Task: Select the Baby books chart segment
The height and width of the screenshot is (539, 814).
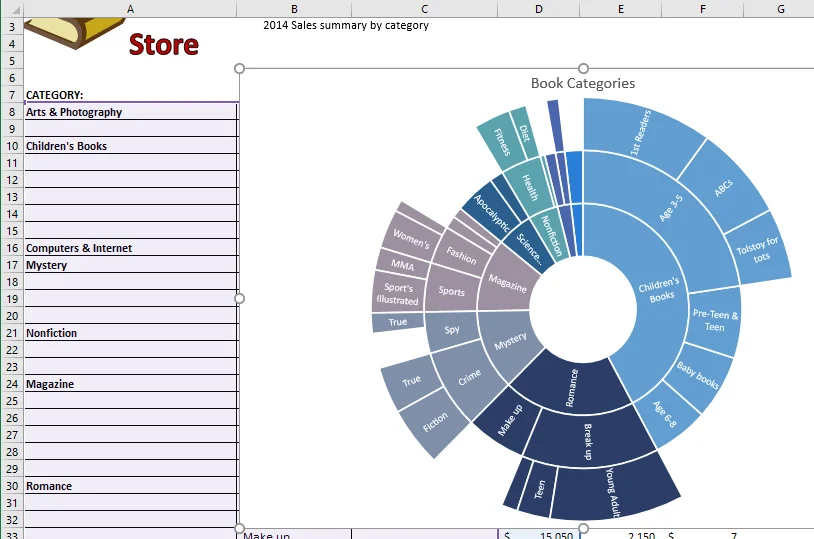Action: pos(698,375)
